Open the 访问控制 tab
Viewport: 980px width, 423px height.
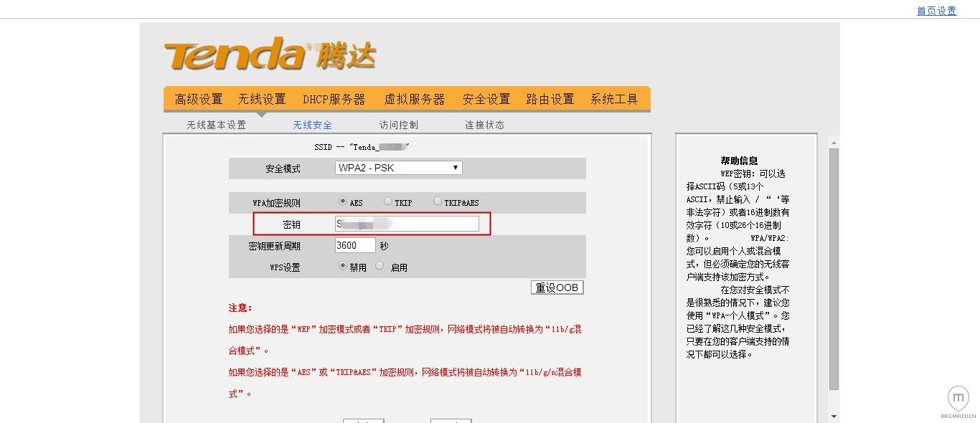[x=398, y=124]
